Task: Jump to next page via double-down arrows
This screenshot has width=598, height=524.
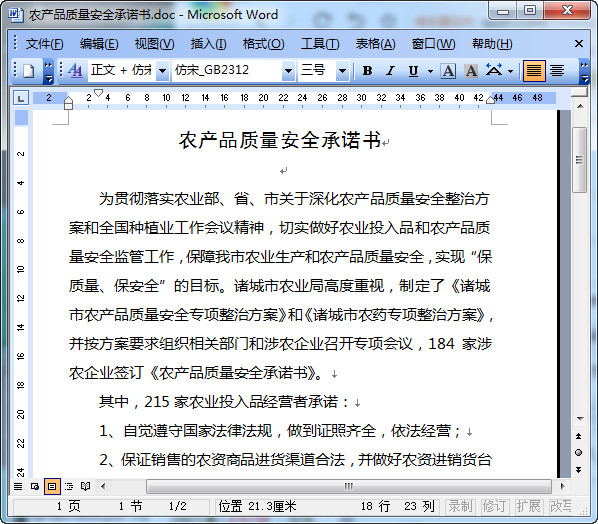Action: 579,469
